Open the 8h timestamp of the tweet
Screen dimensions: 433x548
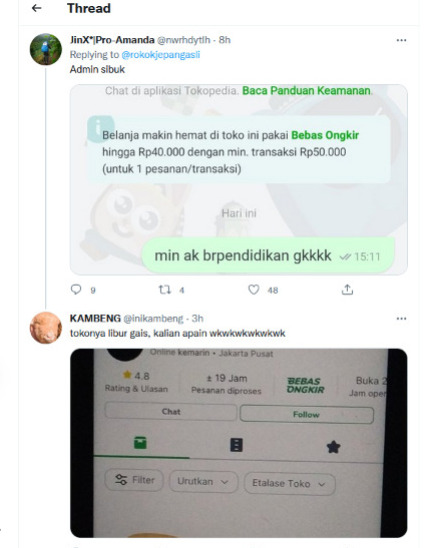tap(225, 40)
